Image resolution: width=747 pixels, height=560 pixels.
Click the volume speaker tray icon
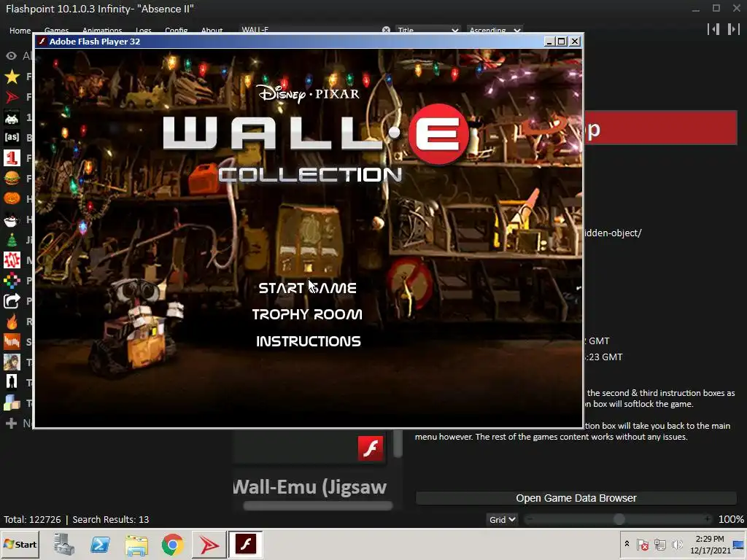(x=677, y=544)
